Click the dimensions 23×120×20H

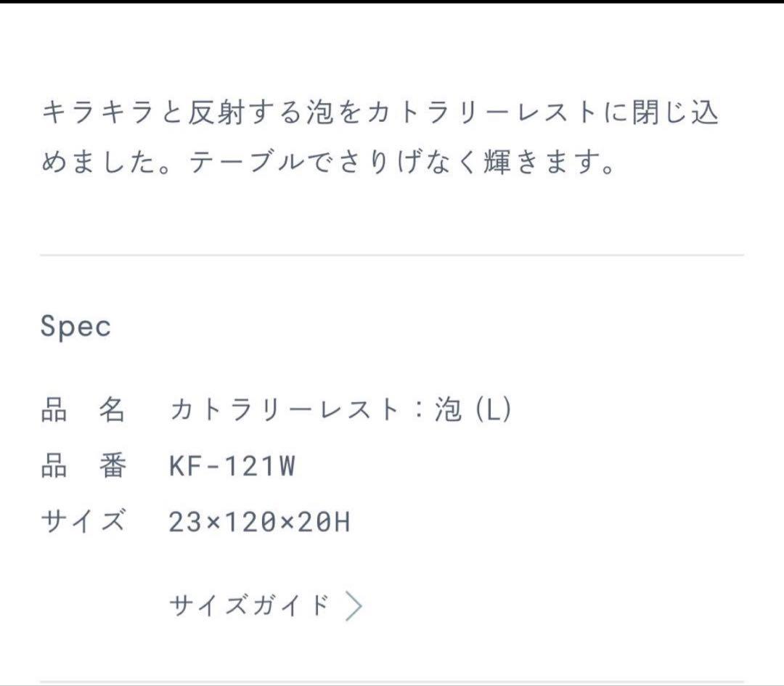259,522
